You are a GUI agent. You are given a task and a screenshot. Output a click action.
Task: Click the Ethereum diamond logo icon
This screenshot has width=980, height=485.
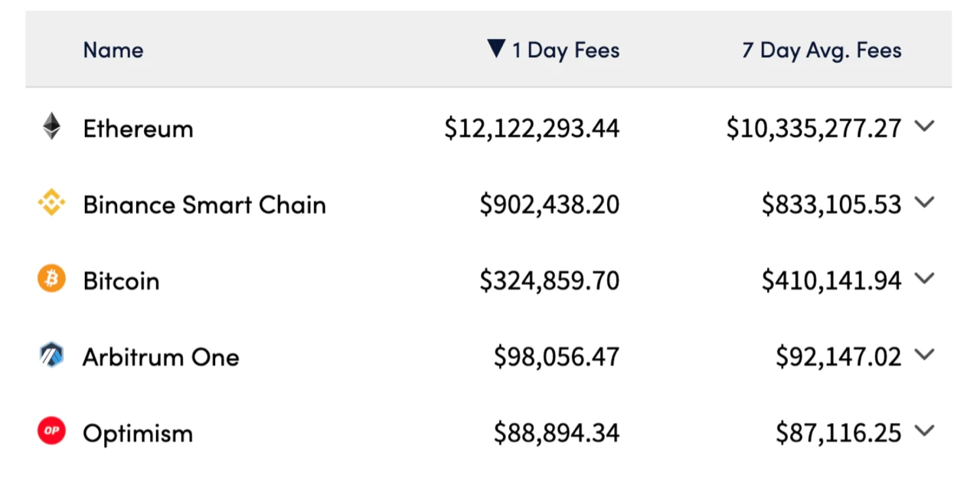click(x=51, y=126)
